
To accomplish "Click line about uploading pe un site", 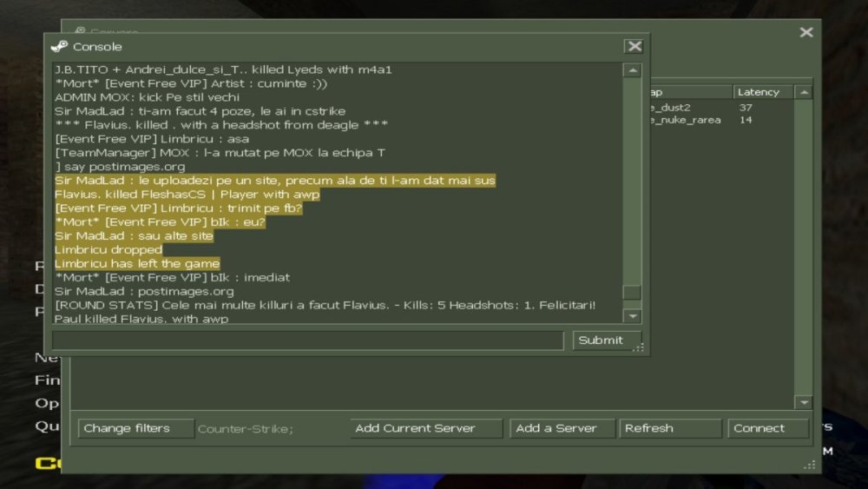I will click(275, 181).
